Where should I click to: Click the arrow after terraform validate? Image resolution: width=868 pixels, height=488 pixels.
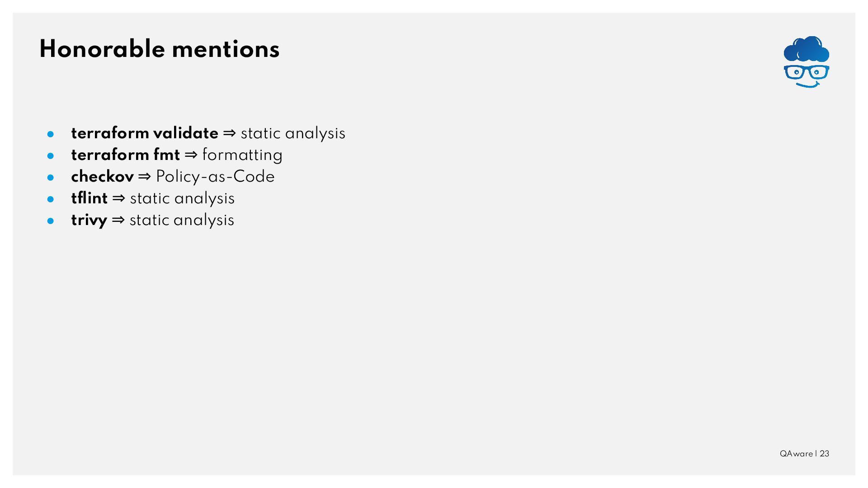(229, 133)
